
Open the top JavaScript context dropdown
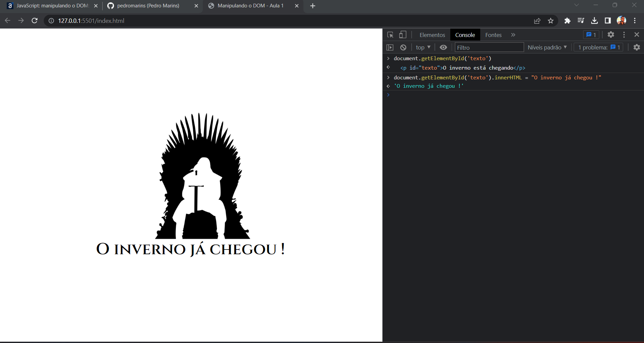point(423,47)
